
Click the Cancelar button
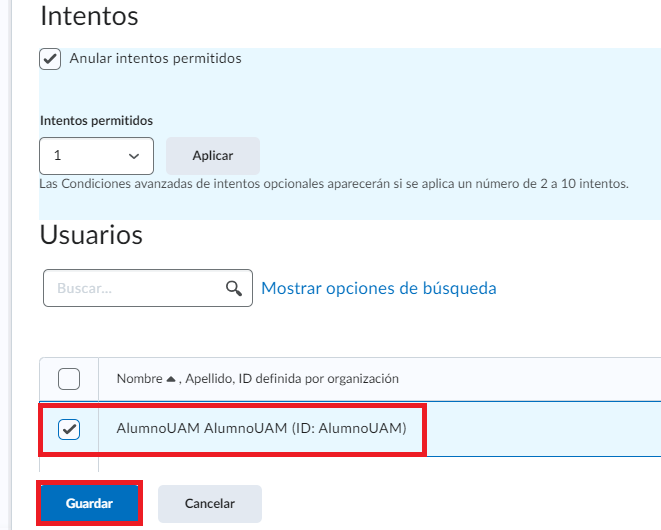pos(209,504)
